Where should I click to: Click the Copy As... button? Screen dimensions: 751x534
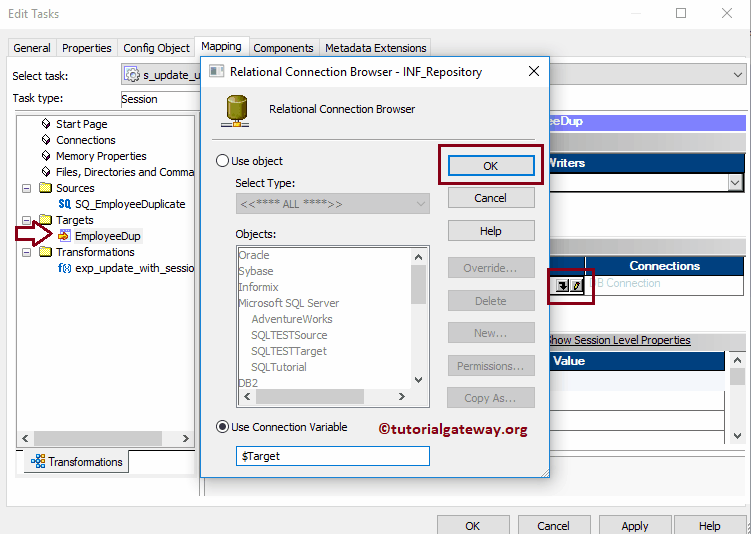[491, 398]
